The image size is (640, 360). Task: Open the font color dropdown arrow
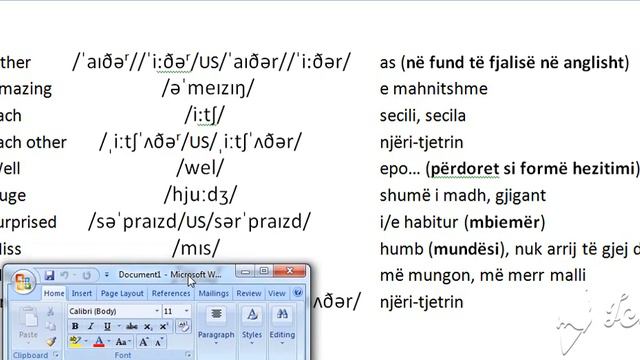point(109,341)
